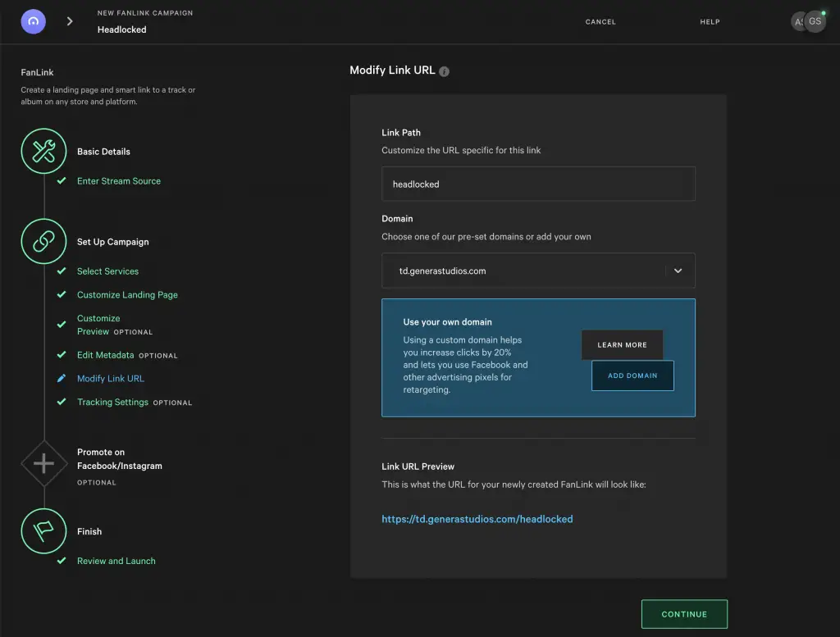Click checkmark next to Tracking Settings
Image resolution: width=840 pixels, height=637 pixels.
pos(62,402)
